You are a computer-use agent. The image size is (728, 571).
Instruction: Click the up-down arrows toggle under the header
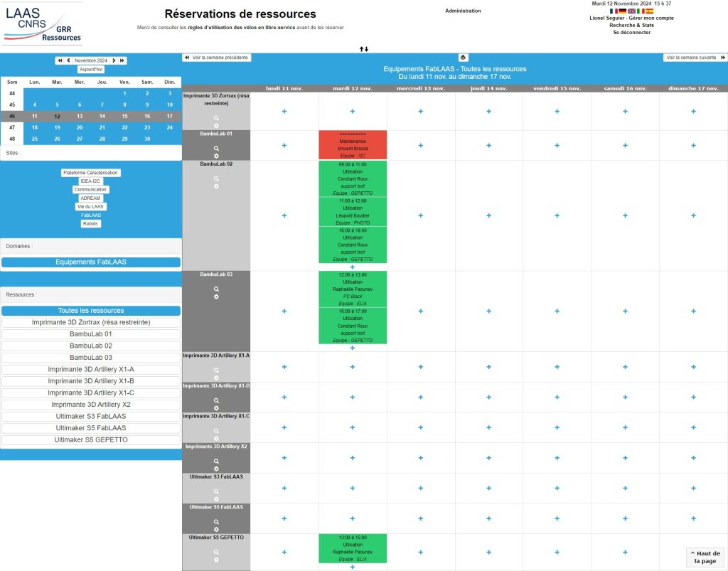point(364,49)
